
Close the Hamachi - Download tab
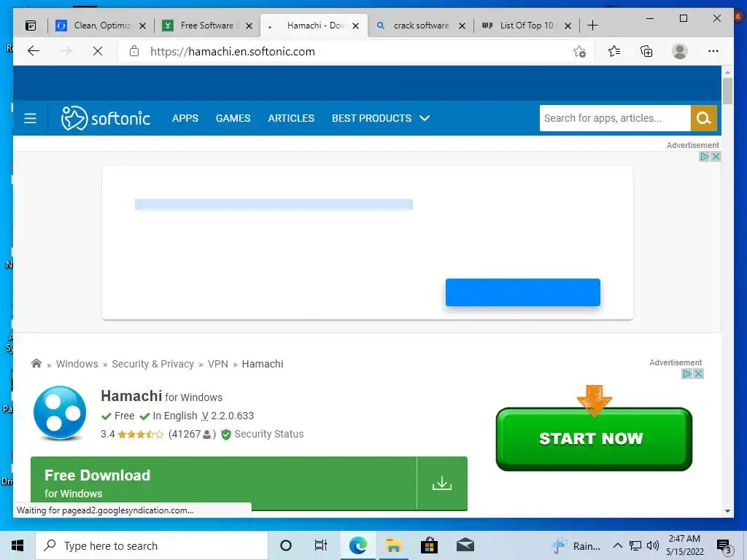point(355,26)
